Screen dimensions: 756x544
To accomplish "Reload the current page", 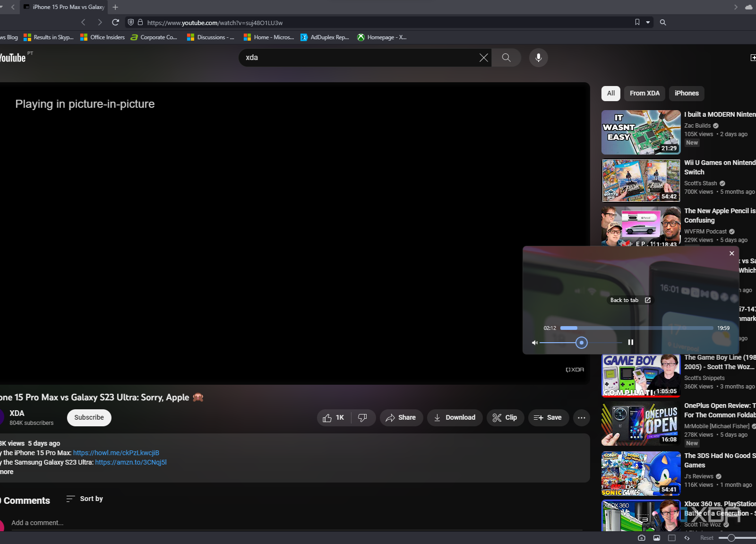I will (115, 22).
